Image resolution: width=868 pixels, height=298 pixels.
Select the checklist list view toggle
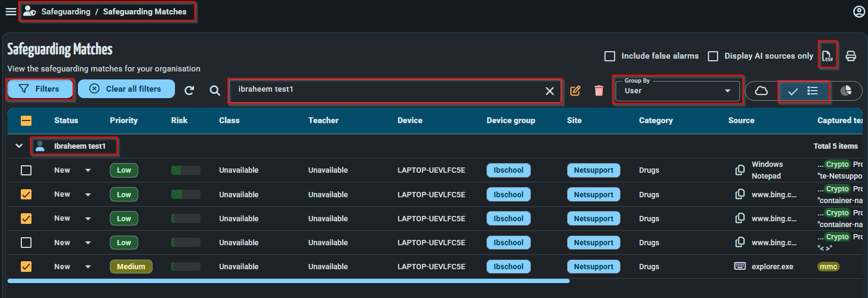click(x=803, y=91)
